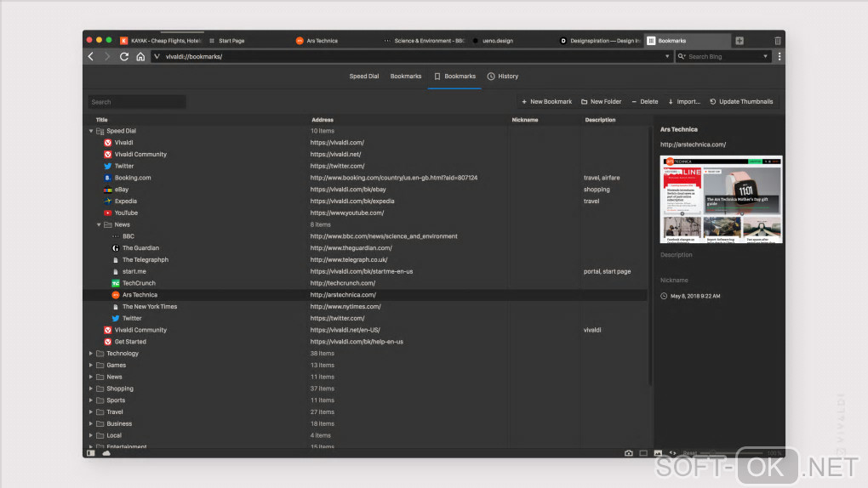Toggle the side panel in the status bar
Image resolution: width=868 pixels, height=488 pixels.
[x=91, y=452]
